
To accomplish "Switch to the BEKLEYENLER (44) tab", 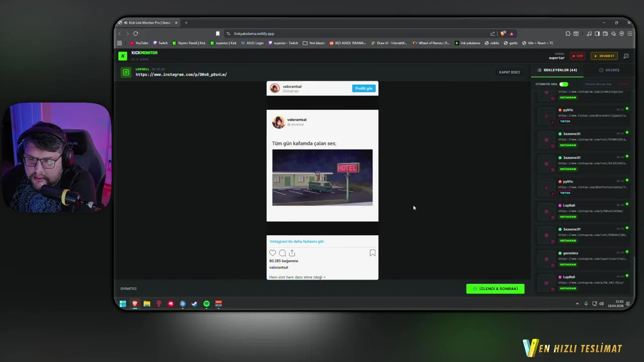I will tap(557, 70).
